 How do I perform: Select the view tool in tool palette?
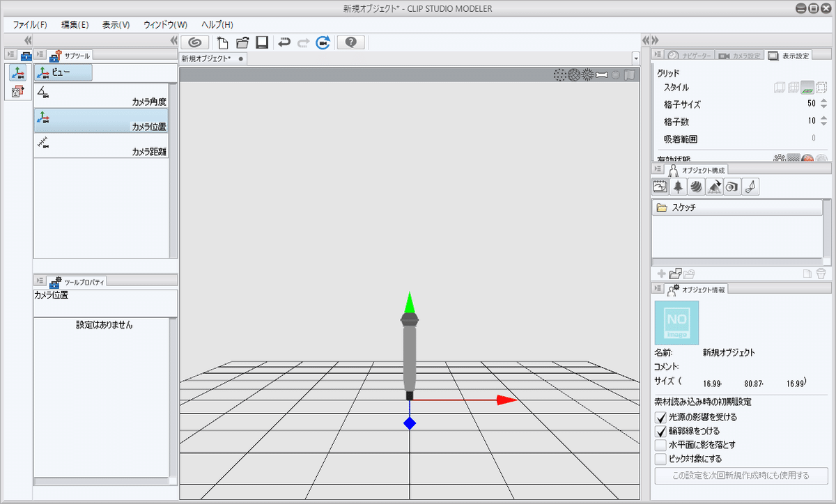[x=19, y=72]
